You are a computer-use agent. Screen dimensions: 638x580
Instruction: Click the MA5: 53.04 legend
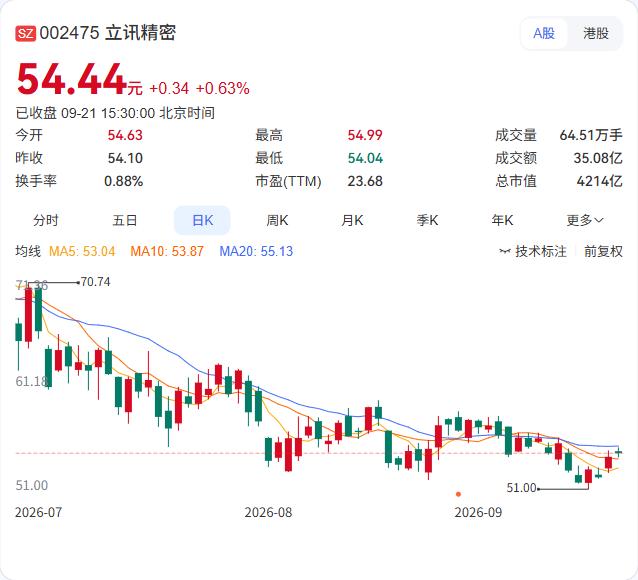[82, 251]
